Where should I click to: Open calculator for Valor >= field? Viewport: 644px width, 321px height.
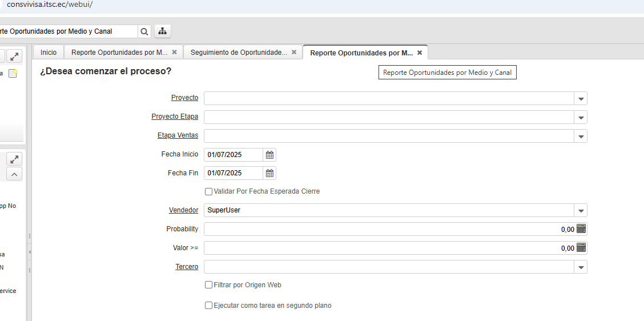click(581, 248)
